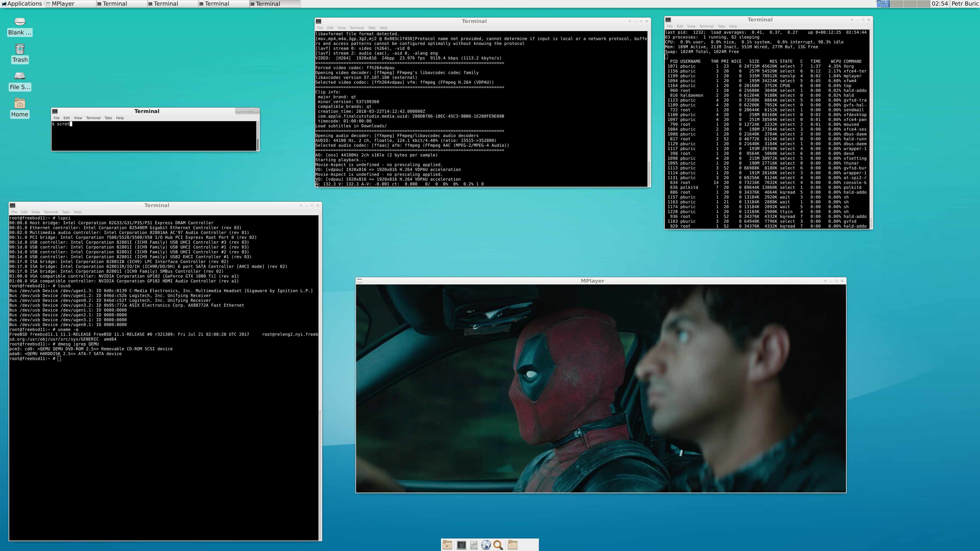The width and height of the screenshot is (980, 551).
Task: Click the 'dmesg |grep QEMU' command line
Action: [x=54, y=344]
